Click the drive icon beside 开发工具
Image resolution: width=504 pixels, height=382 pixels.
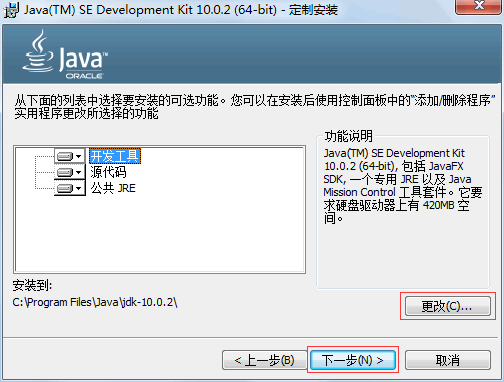[x=65, y=156]
